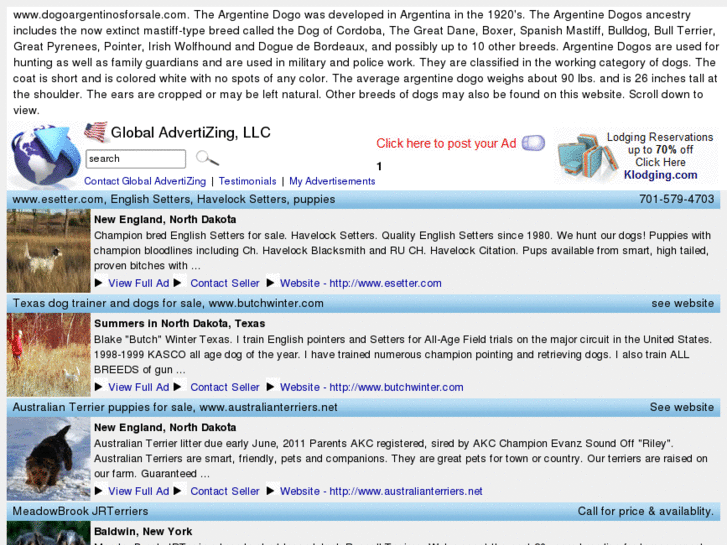The height and width of the screenshot is (545, 727).
Task: Open Contact Global AdvertiZing link
Action: click(145, 181)
